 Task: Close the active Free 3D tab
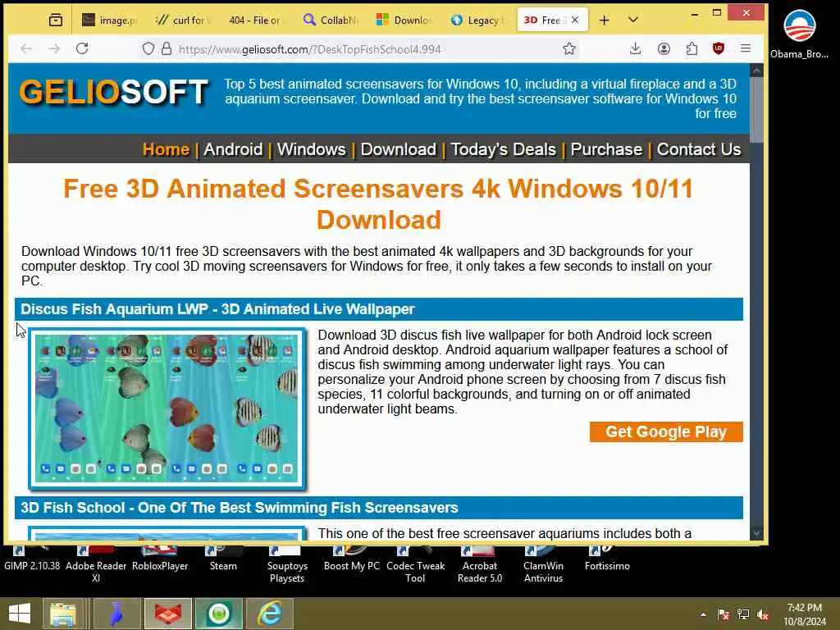pos(575,20)
